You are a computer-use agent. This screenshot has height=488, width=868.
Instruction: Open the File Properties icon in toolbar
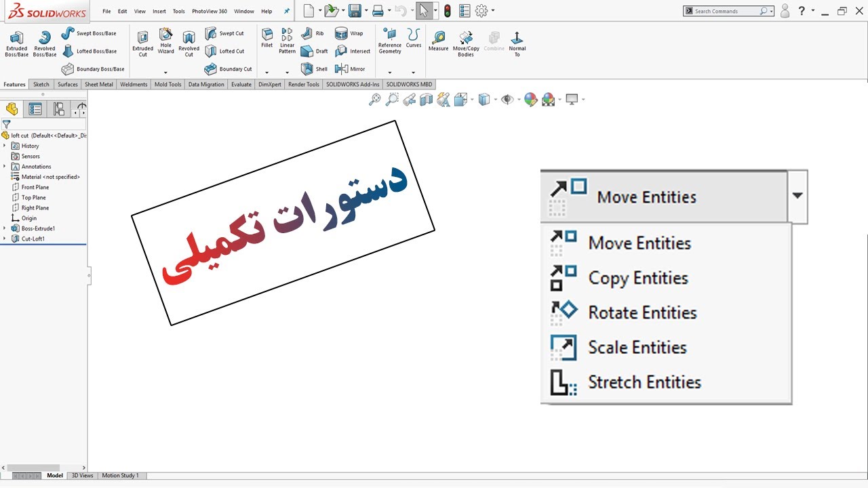(465, 11)
